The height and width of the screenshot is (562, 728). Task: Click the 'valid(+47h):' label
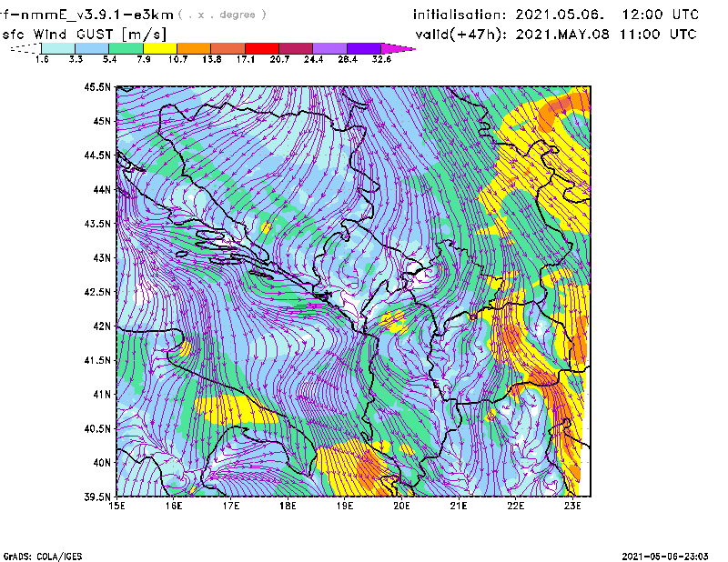pos(461,35)
